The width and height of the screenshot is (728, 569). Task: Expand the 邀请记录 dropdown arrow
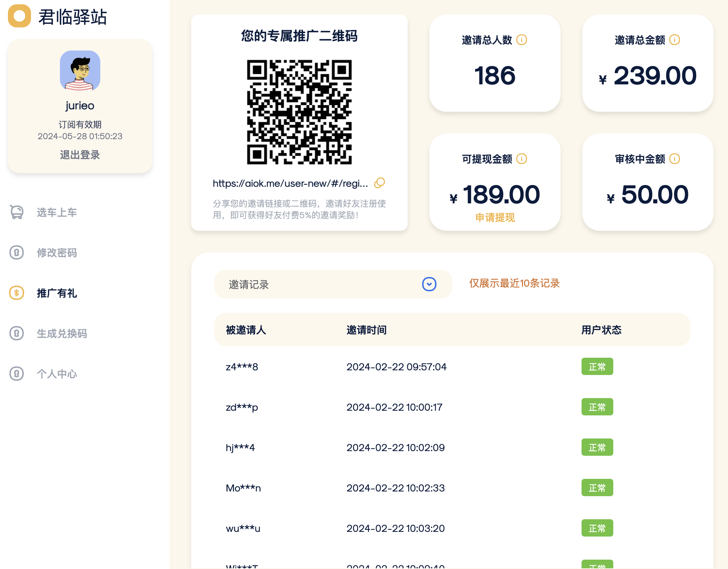point(429,284)
